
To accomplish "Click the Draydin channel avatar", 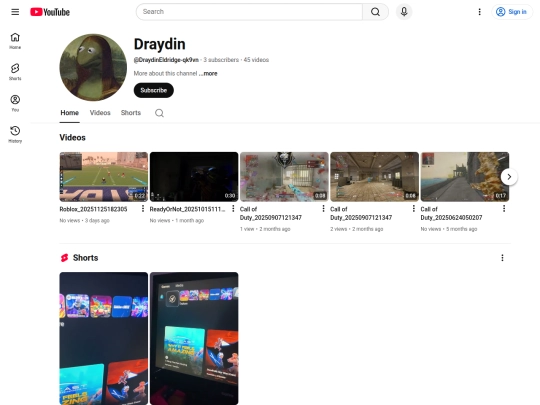I will (93, 67).
